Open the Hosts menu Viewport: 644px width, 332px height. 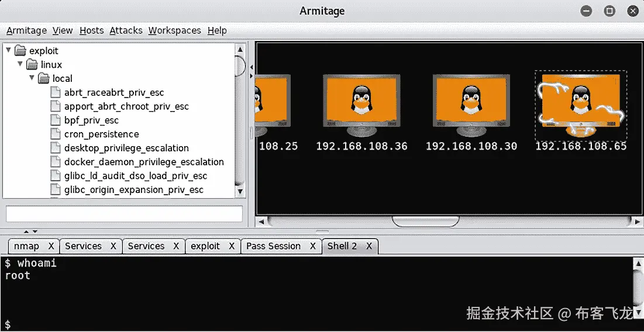[92, 30]
